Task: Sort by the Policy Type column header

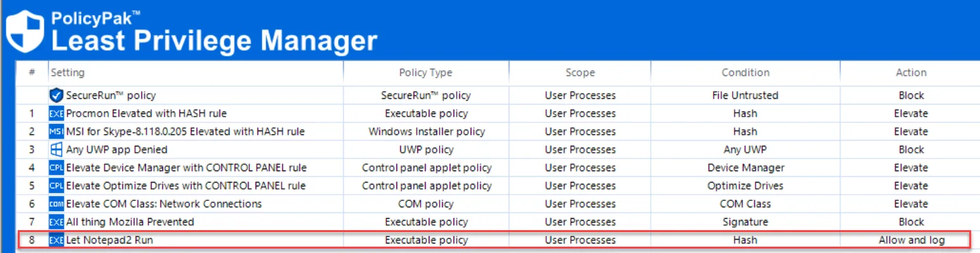Action: tap(426, 73)
